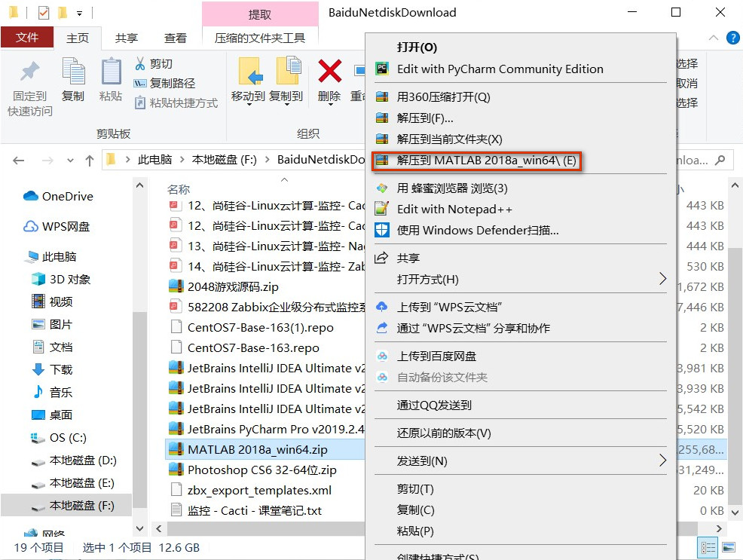The height and width of the screenshot is (560, 743).
Task: Open 3D 对象 folder in sidebar
Action: 60,279
